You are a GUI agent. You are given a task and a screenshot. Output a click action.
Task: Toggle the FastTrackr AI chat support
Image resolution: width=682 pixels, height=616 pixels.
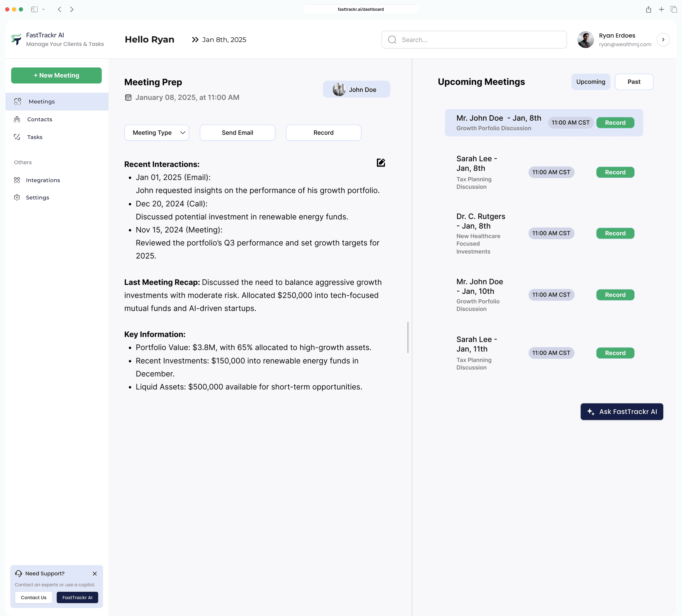tap(77, 597)
